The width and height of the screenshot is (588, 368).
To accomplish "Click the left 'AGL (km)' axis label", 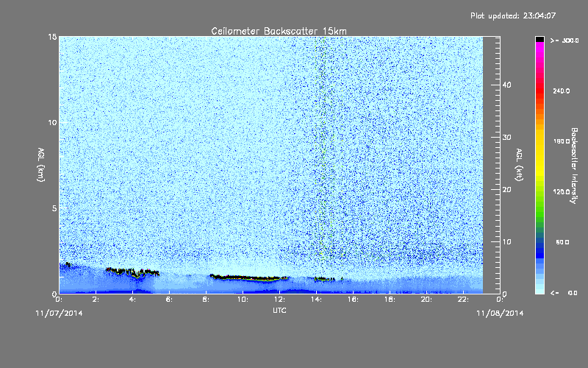I will (x=41, y=165).
